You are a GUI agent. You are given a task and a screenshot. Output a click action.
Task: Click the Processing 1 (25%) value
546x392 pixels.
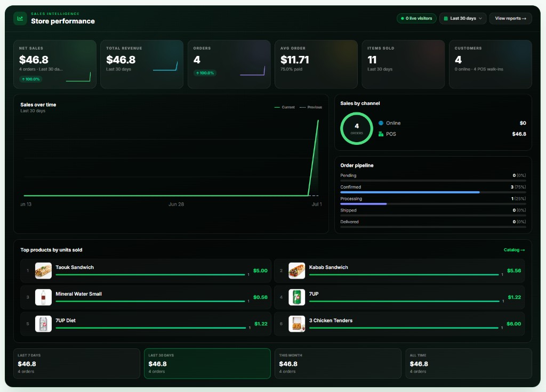click(x=518, y=199)
